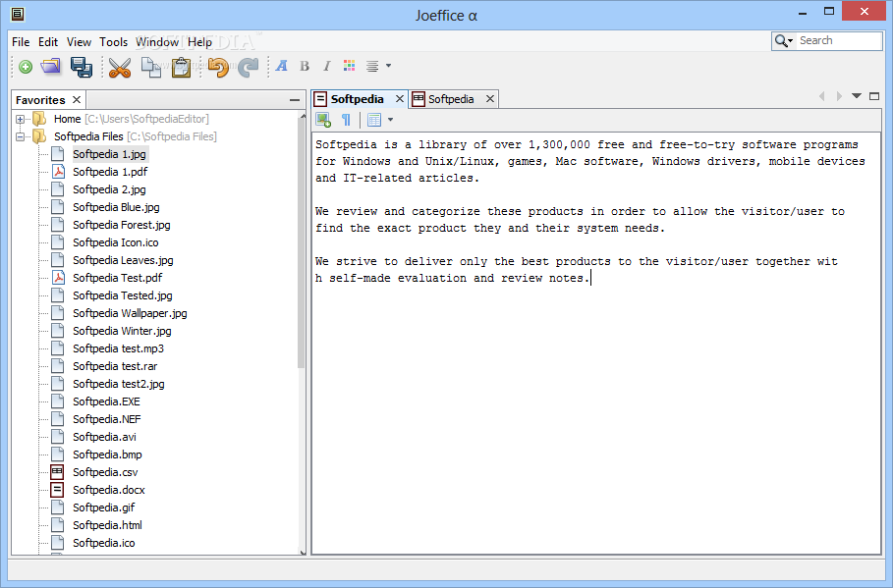The image size is (893, 588).
Task: Close the Softpedia document tab
Action: coord(399,99)
